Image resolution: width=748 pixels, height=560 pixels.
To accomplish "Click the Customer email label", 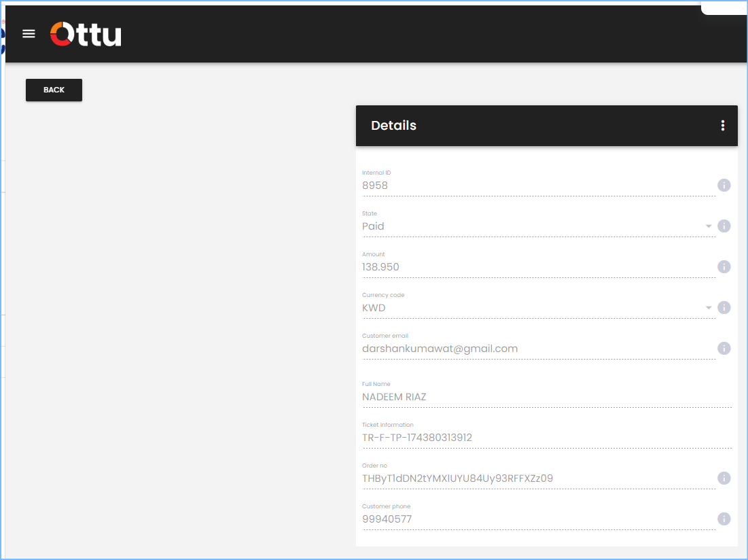I will [385, 336].
